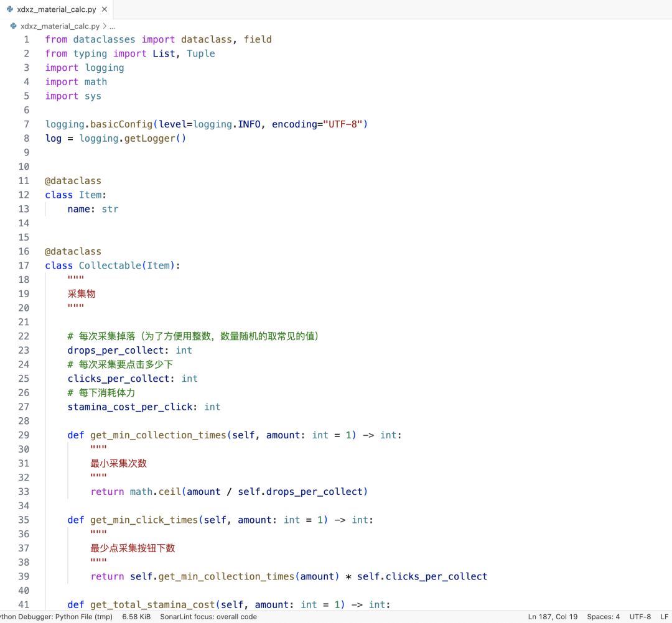Open the xdxz_material_calc.py breadcrumb
This screenshot has height=623, width=672.
pos(60,26)
